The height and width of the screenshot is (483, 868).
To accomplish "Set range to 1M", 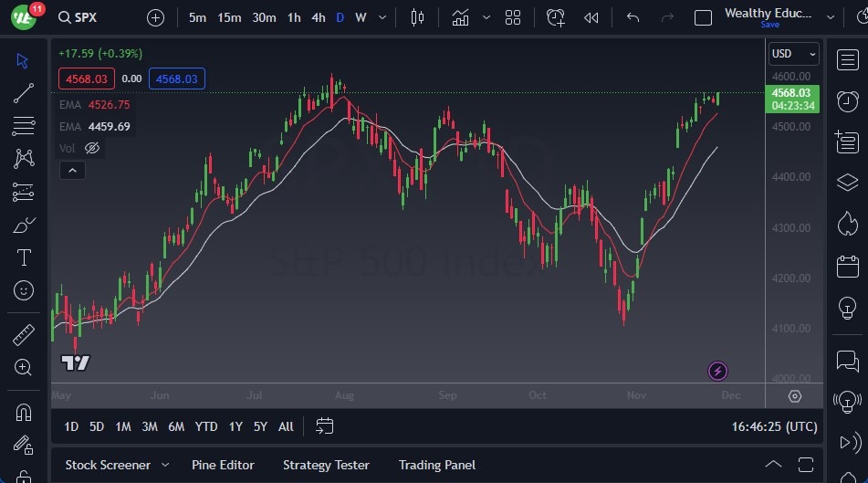I will point(123,426).
